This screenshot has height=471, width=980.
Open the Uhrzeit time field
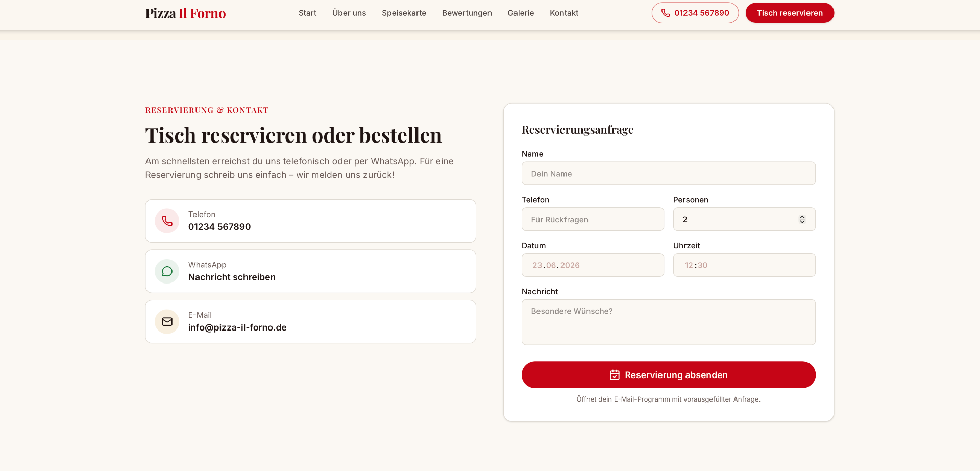tap(744, 265)
